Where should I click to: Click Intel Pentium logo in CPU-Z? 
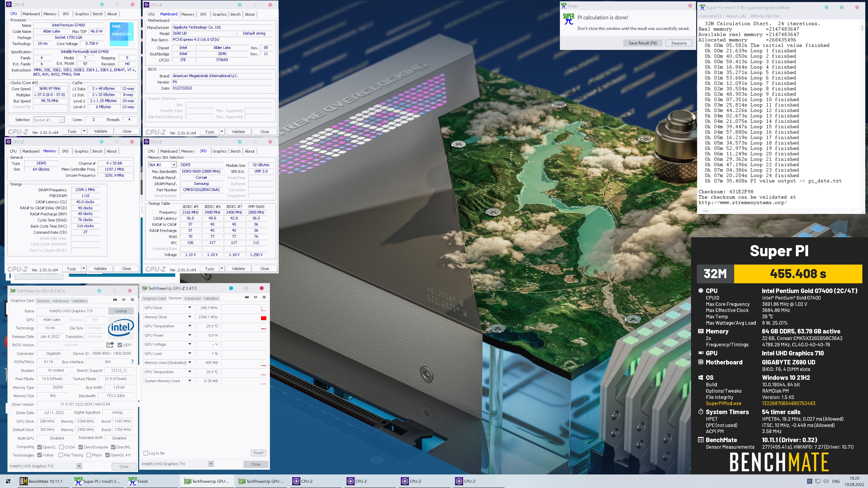click(121, 34)
